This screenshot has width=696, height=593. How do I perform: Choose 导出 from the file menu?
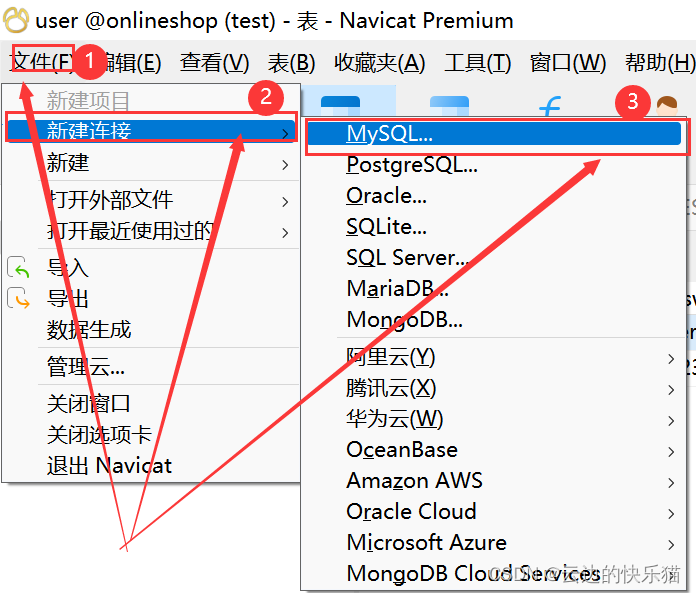pos(151,298)
